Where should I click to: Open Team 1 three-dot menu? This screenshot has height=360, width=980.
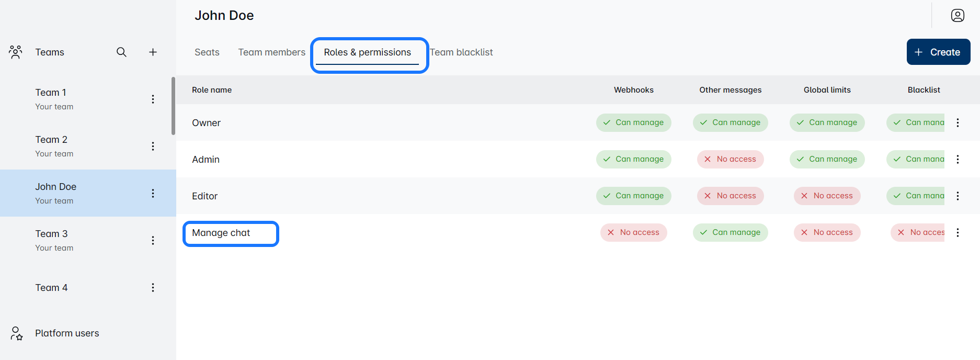pyautogui.click(x=153, y=99)
